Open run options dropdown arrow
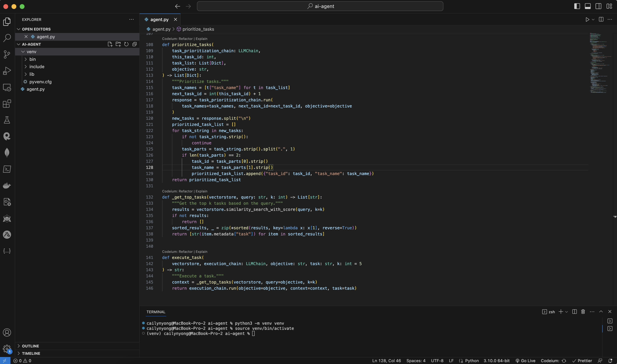The image size is (617, 364). pos(593,19)
